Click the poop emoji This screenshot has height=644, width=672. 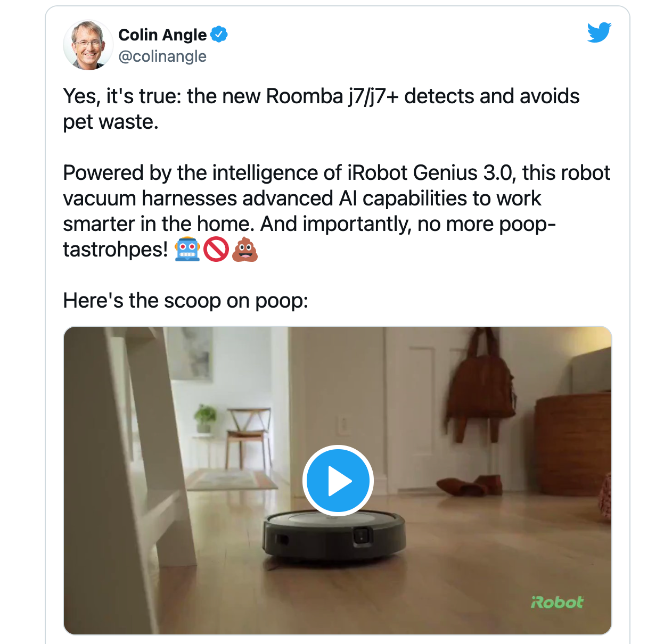tap(245, 249)
